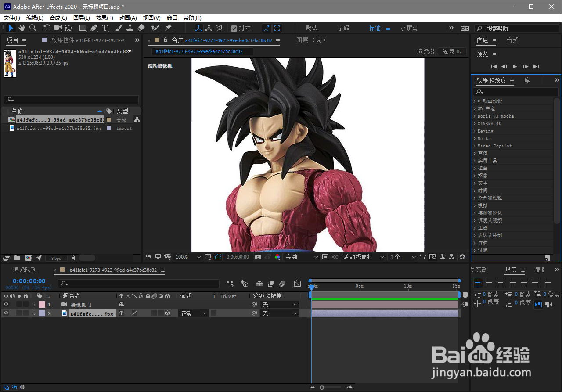Select the Selection arrow tool
Image resolution: width=562 pixels, height=392 pixels.
pyautogui.click(x=11, y=28)
